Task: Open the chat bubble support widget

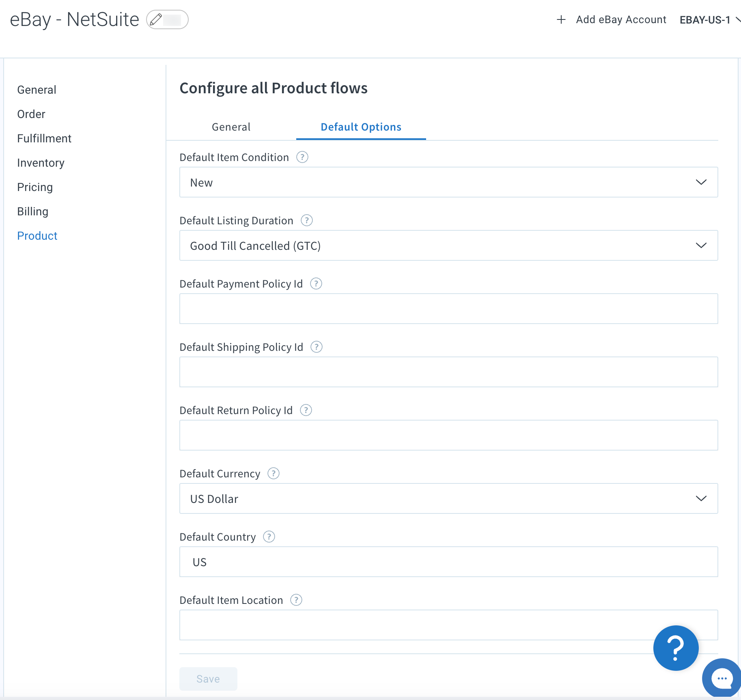Action: click(x=722, y=679)
